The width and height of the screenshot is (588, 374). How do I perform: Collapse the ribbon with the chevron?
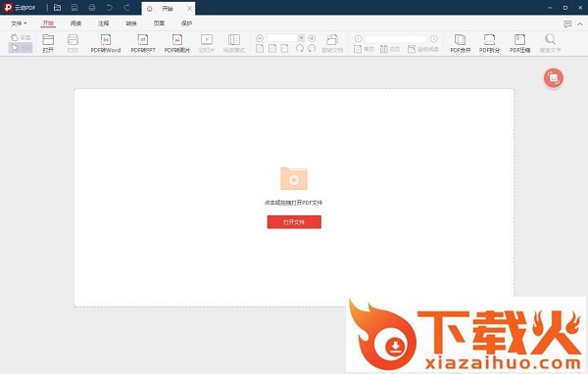(580, 23)
